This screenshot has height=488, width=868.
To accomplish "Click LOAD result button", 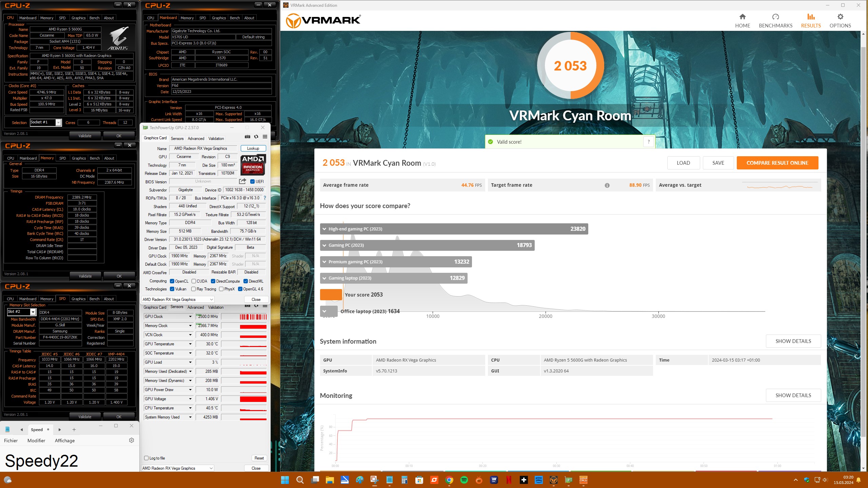I will tap(683, 163).
